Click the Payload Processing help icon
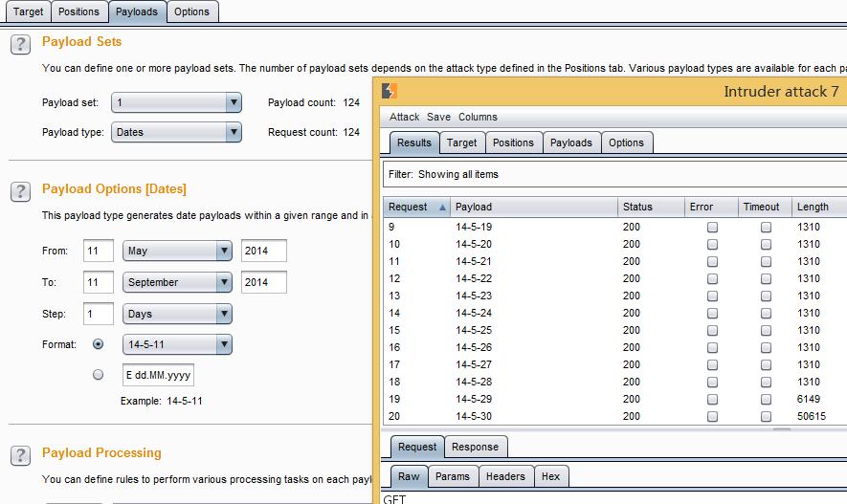This screenshot has width=847, height=504. (20, 456)
